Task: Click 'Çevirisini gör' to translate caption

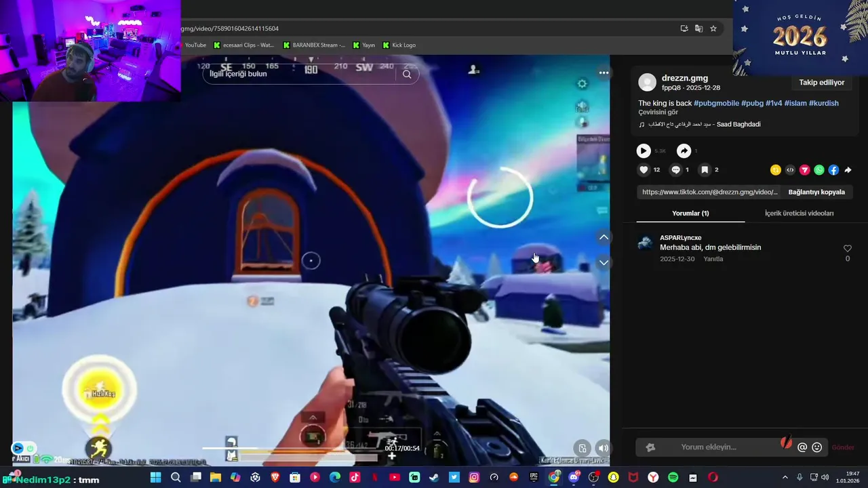Action: tap(658, 113)
